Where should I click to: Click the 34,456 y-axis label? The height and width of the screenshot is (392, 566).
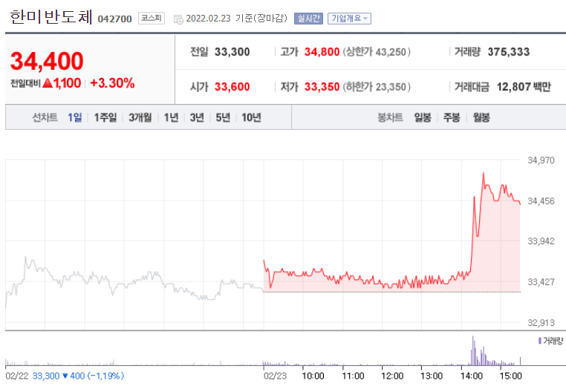[x=541, y=201]
